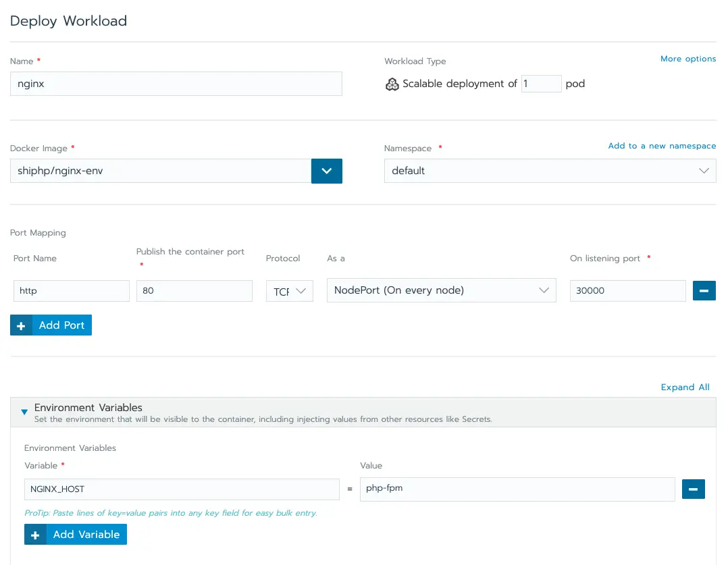Click the scalable deployment workload type icon

(392, 84)
